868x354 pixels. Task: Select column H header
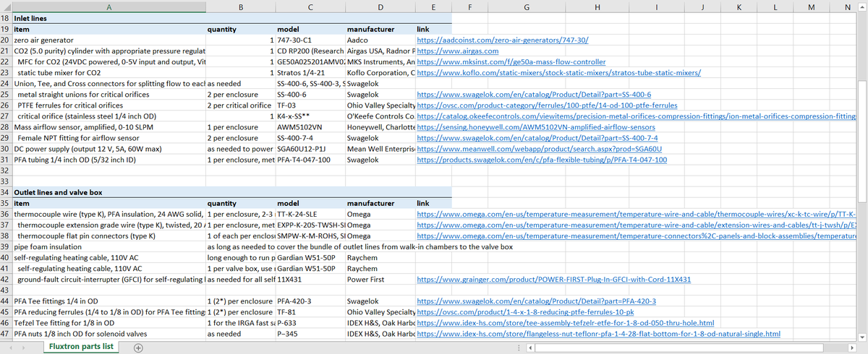596,7
